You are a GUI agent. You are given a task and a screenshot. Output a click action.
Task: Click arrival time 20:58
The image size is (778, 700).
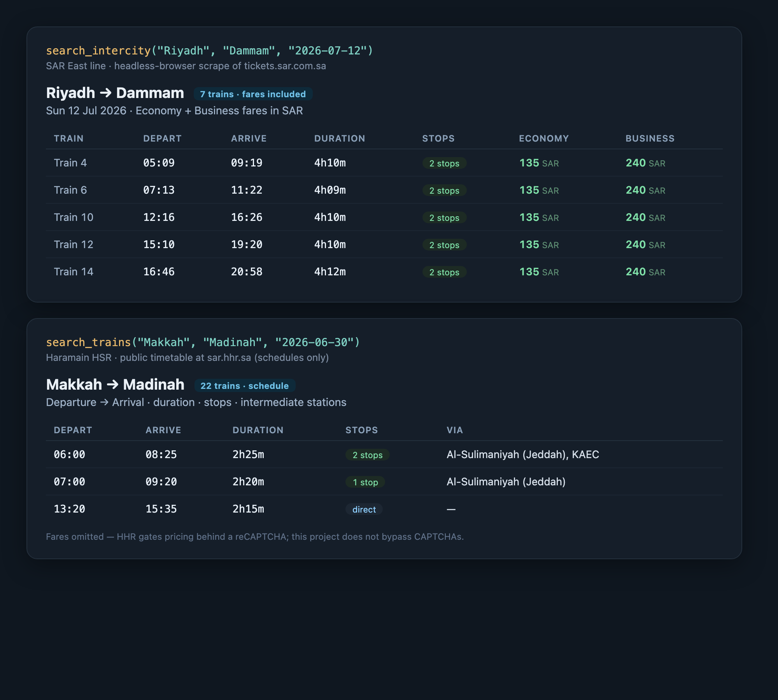pos(247,272)
